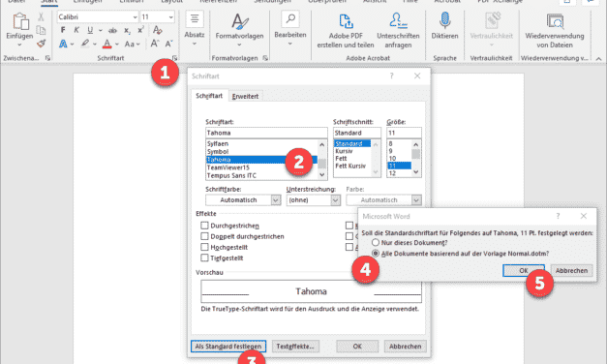Select Nur dieses Dokument radio option
The height and width of the screenshot is (364, 607).
[375, 242]
